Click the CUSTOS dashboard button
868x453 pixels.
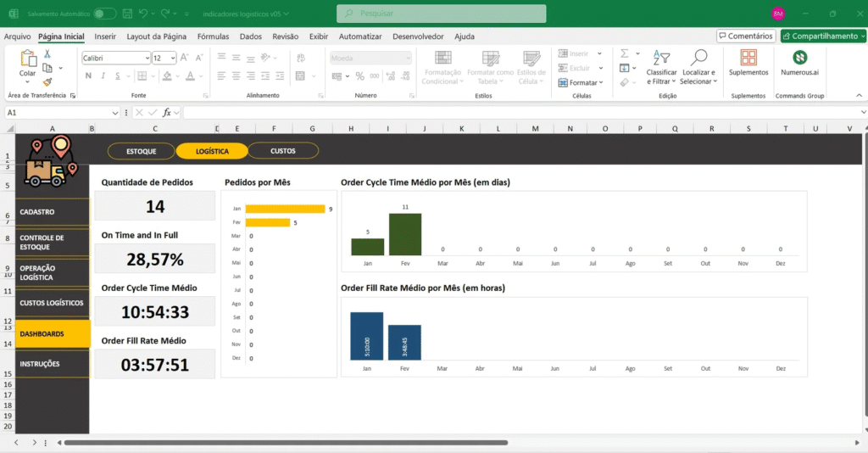coord(283,151)
